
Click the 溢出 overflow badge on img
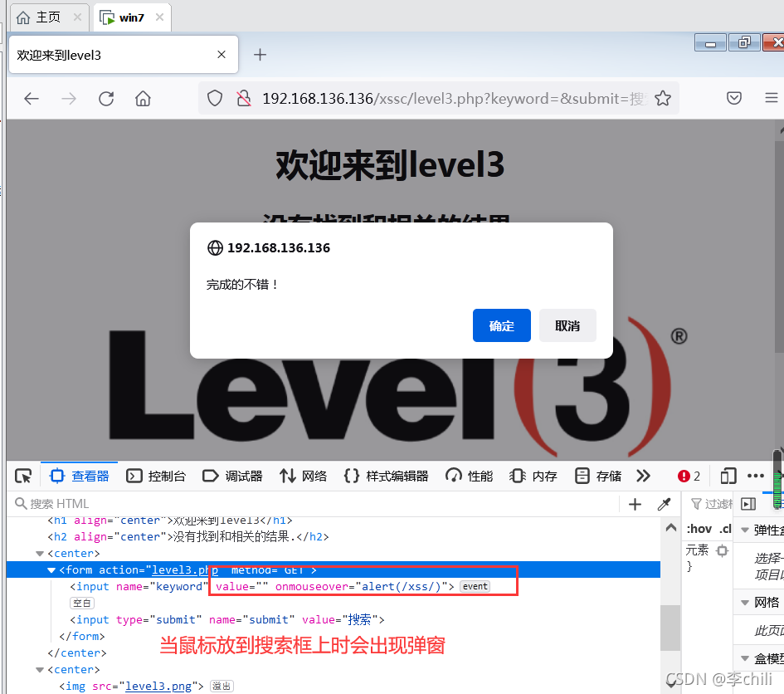coord(222,686)
